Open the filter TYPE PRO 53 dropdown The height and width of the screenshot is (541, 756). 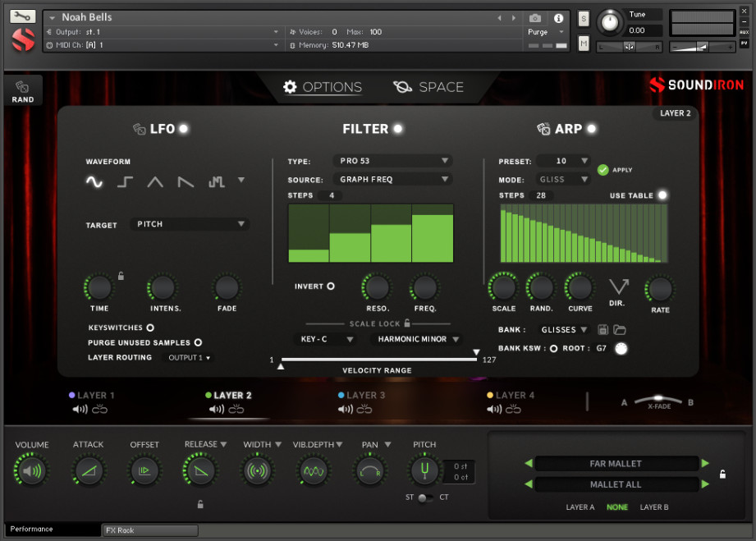point(393,161)
